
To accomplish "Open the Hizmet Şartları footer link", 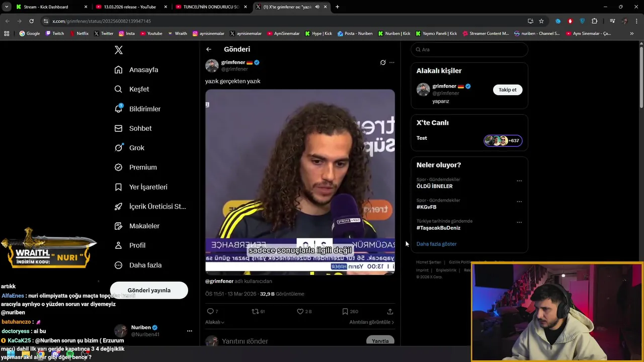I will click(x=428, y=262).
